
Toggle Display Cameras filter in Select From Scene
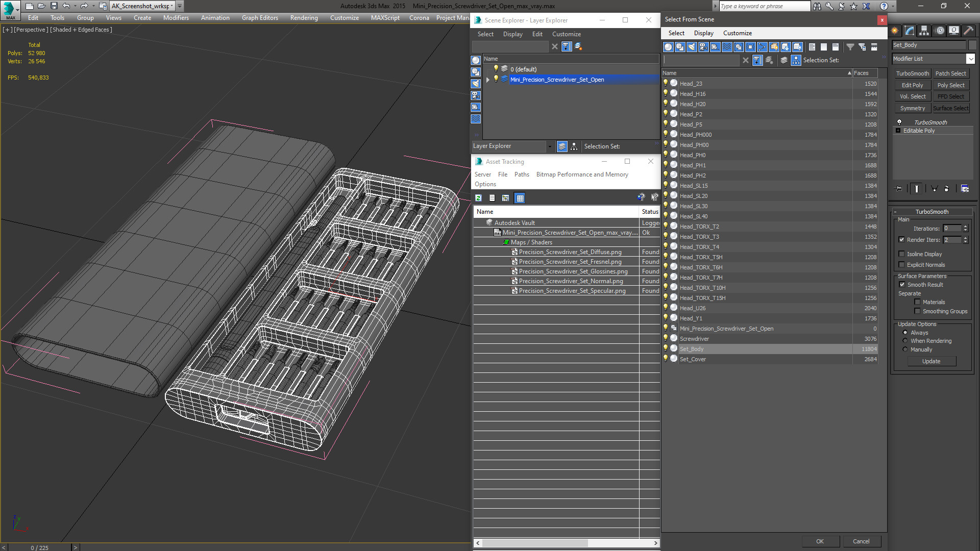pos(703,47)
